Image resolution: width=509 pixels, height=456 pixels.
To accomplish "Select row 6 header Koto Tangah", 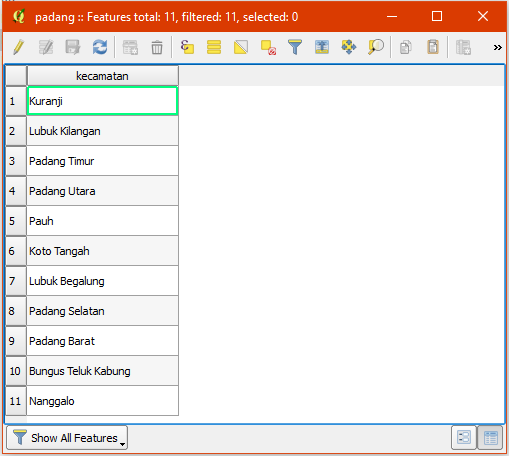I will click(16, 251).
